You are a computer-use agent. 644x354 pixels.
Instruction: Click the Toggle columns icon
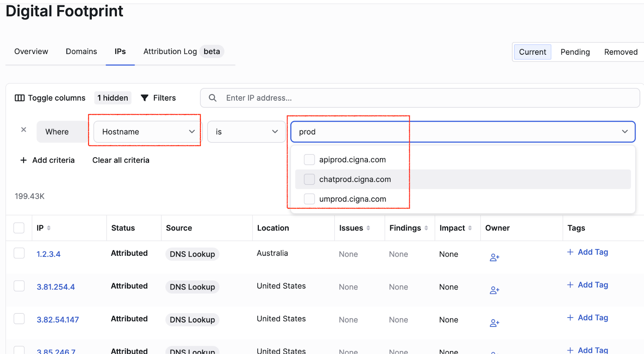[19, 98]
